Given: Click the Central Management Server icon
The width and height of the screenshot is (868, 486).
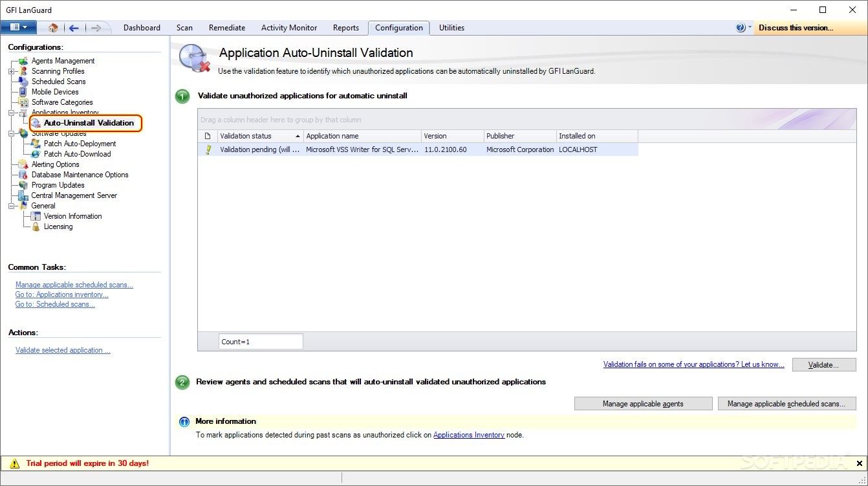Looking at the screenshot, I should 24,195.
